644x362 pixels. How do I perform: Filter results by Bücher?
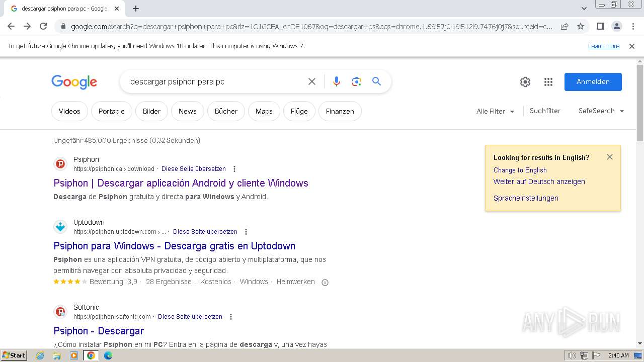[226, 111]
